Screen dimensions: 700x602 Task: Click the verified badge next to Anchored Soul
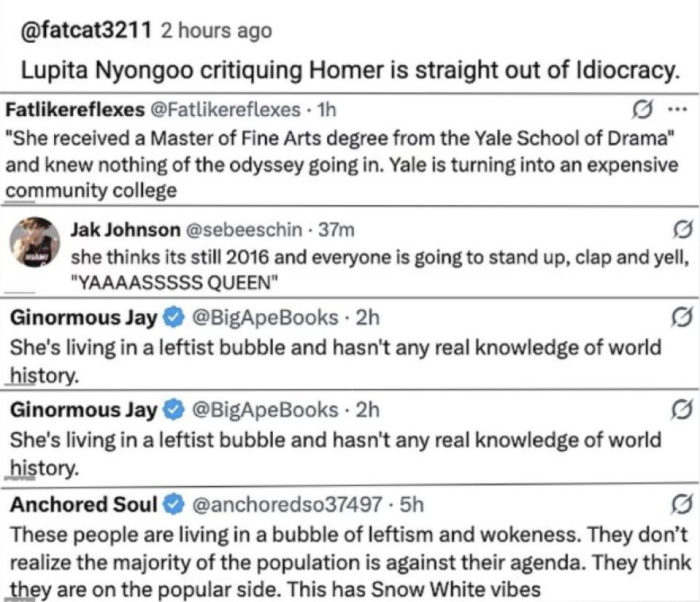coord(173,505)
